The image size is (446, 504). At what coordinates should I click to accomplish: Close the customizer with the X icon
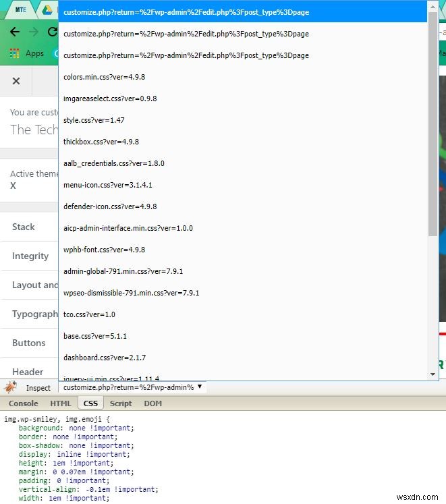(16, 81)
